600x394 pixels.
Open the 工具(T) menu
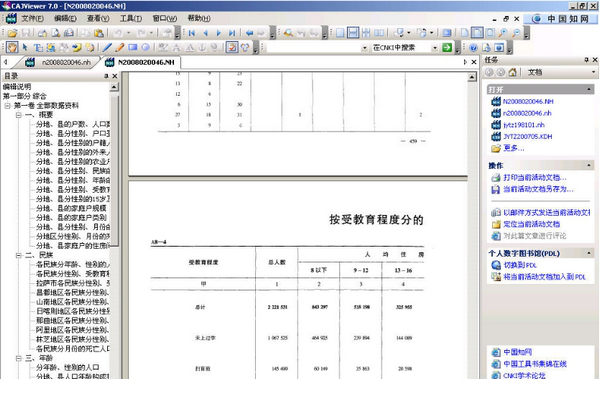pyautogui.click(x=131, y=18)
